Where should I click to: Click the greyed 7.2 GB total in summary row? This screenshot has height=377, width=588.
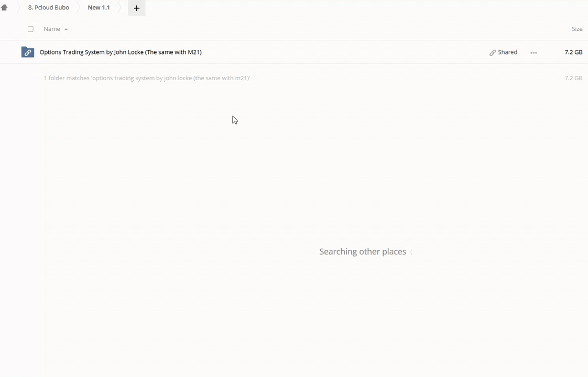(573, 78)
